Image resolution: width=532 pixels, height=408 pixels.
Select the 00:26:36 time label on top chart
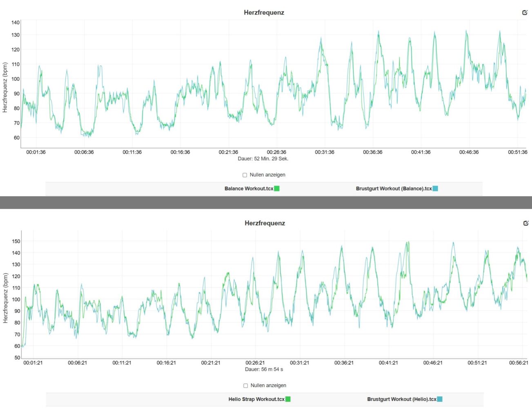pyautogui.click(x=276, y=152)
